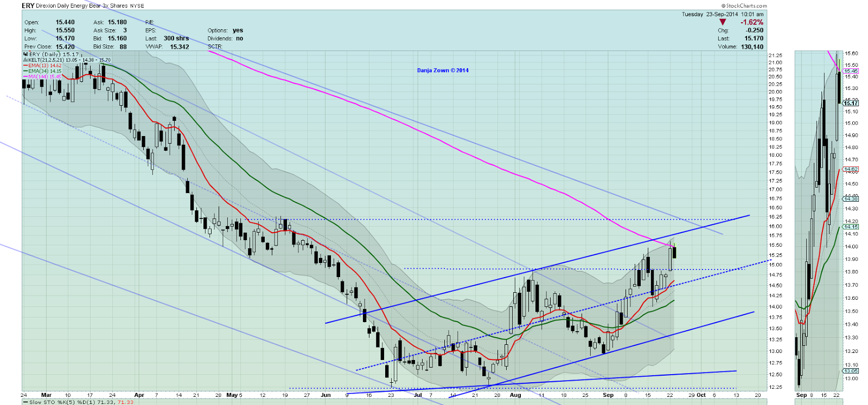Click the 12.25 label on main price axis
Viewport: 868px width, 405px height.
(775, 387)
